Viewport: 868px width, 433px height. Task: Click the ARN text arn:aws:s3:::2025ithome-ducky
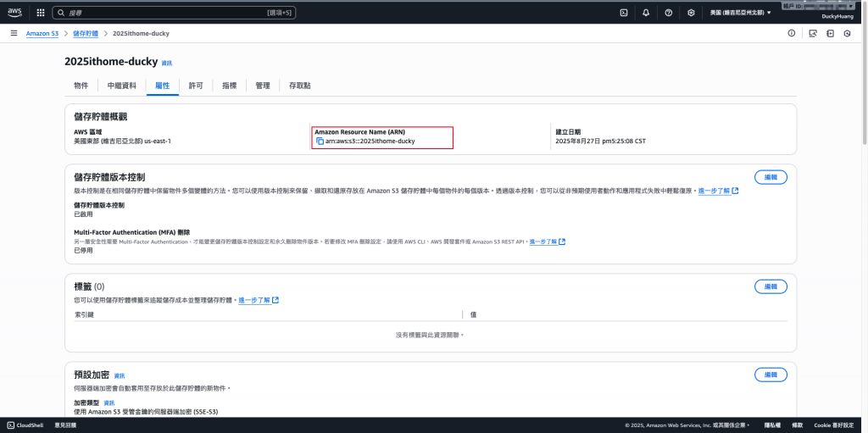point(370,142)
